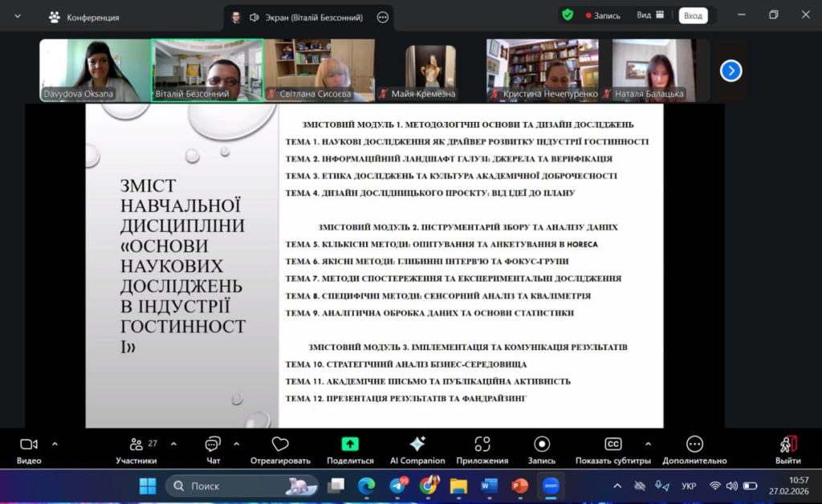Viewport: 822px width, 504px height.
Task: Expand the arrow beside Участники
Action: (173, 443)
